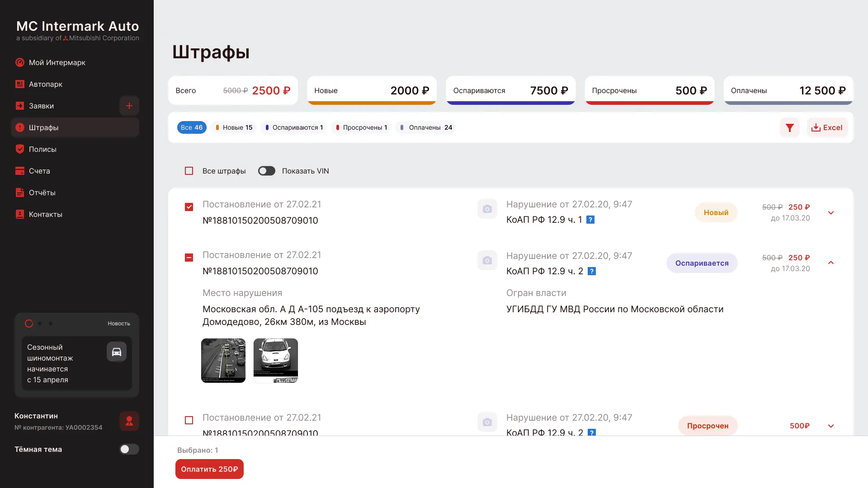Click the Заявки arrow icon in sidebar
Image resolution: width=868 pixels, height=488 pixels.
(x=20, y=106)
